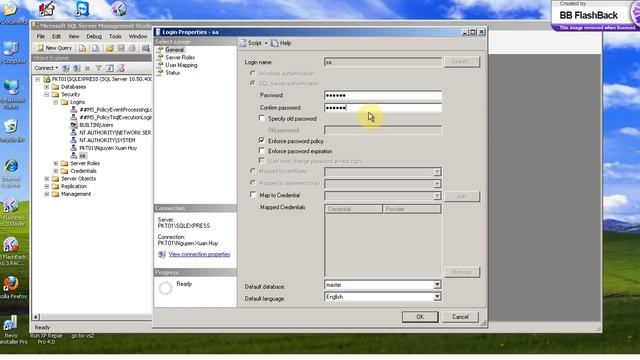Open the Edit menu in Management Studio
Image resolution: width=640 pixels, height=360 pixels.
click(x=56, y=36)
